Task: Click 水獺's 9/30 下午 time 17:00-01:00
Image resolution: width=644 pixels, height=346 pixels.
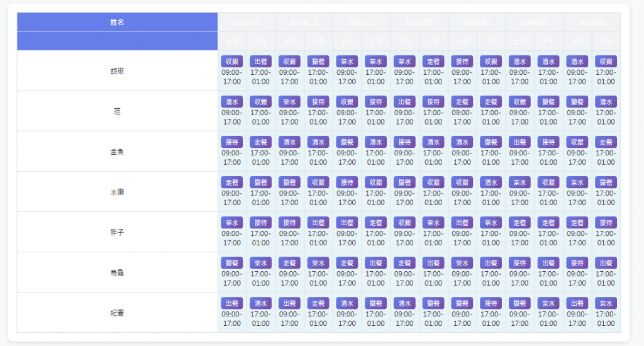Action: pyautogui.click(x=318, y=198)
